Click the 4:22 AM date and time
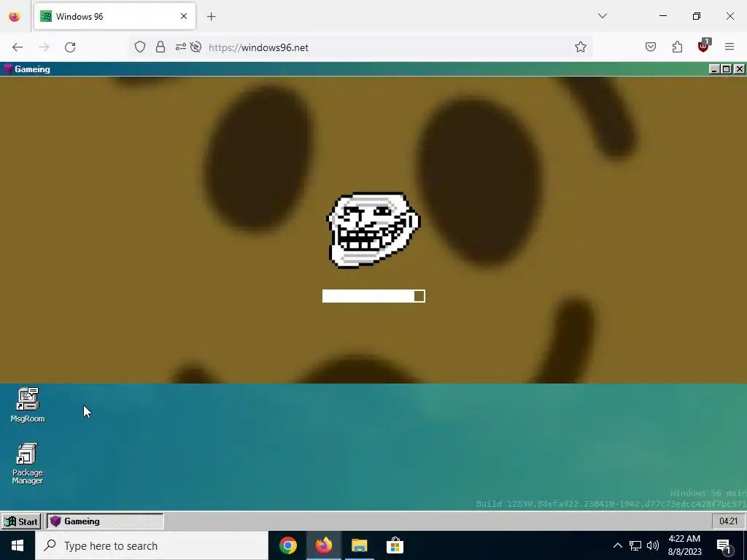Screen dimensions: 747x560 pos(684,545)
